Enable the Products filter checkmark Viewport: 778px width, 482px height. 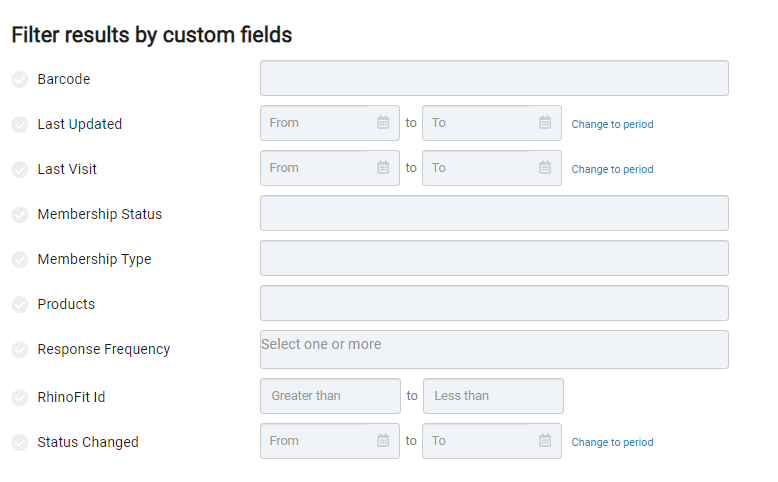click(x=20, y=305)
